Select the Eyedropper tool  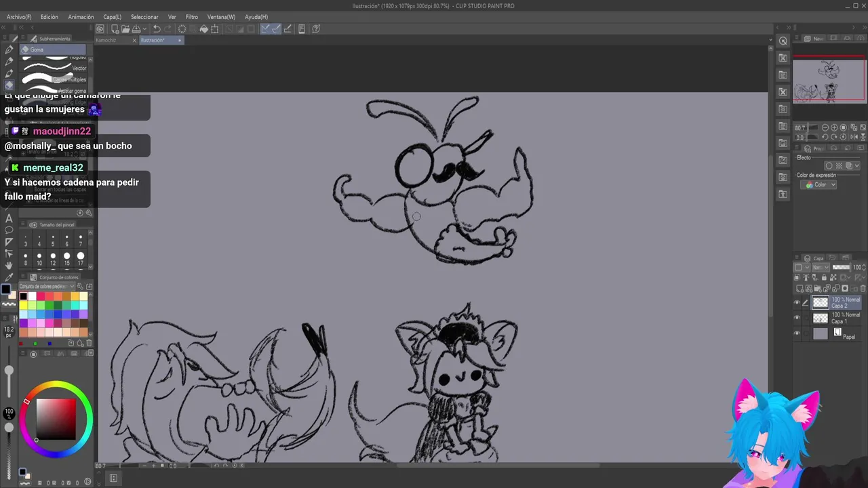coord(9,277)
